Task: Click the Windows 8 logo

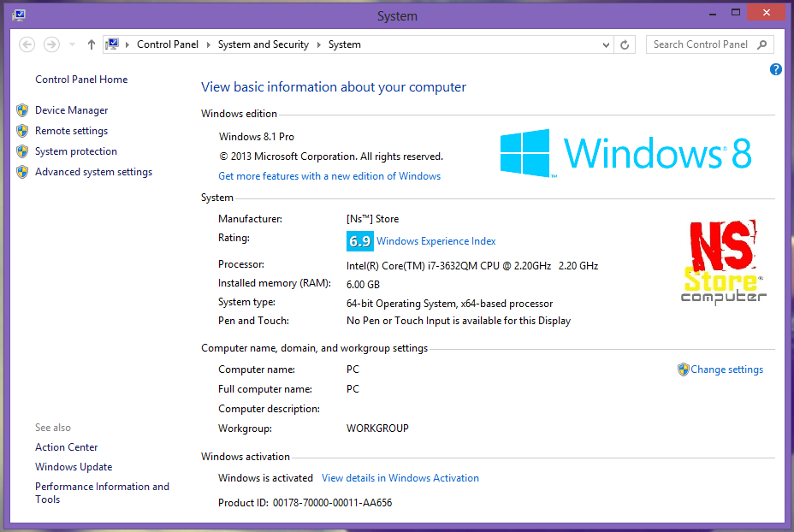Action: (x=625, y=153)
